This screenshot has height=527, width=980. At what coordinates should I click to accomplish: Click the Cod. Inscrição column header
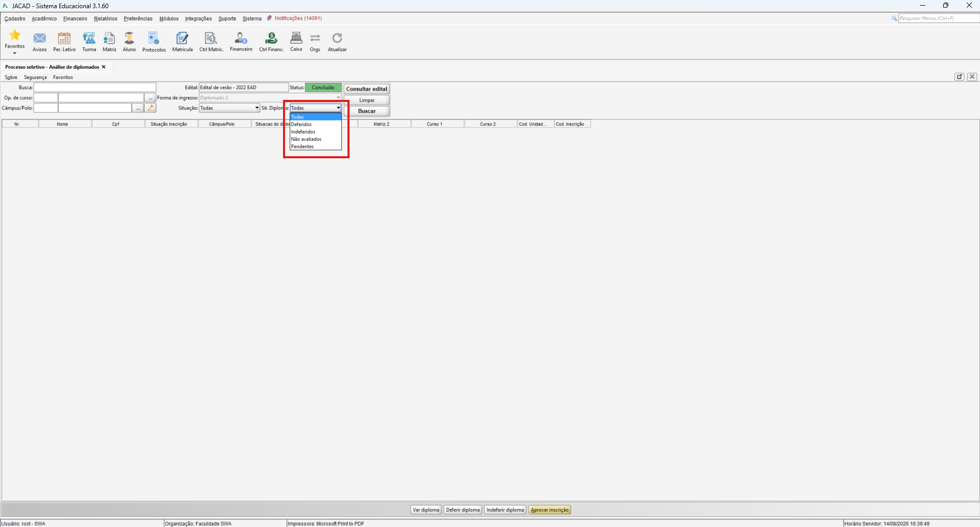coord(573,124)
